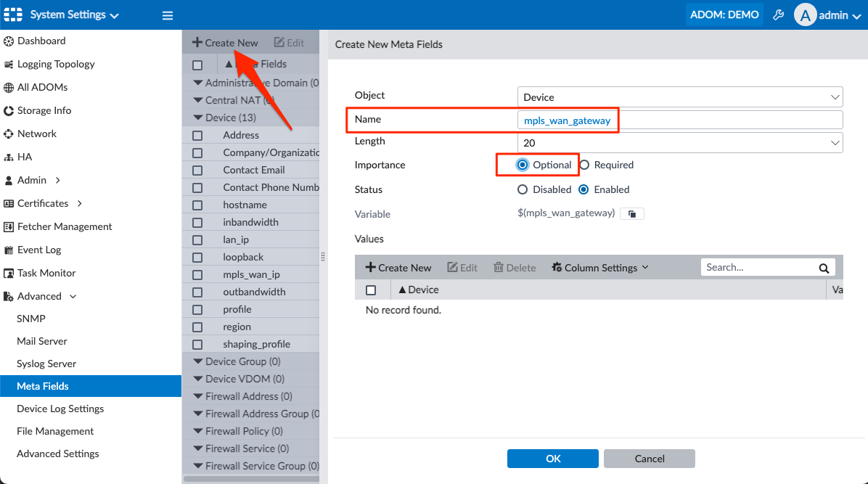Copy variable using the clipboard icon
The height and width of the screenshot is (484, 868).
coord(631,213)
